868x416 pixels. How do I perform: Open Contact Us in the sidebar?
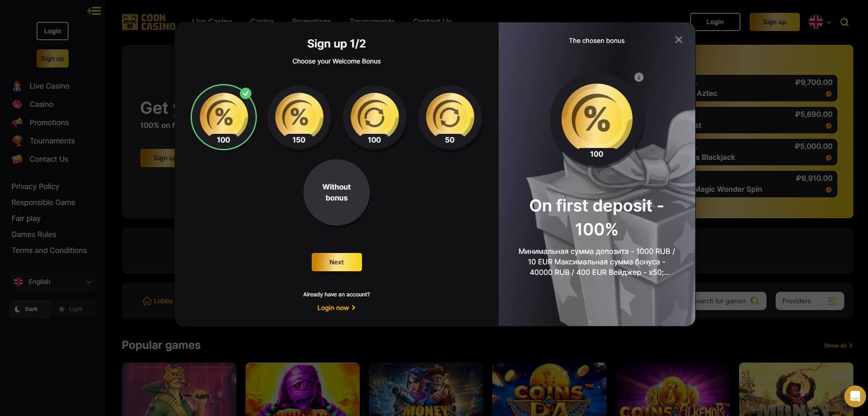tap(49, 159)
